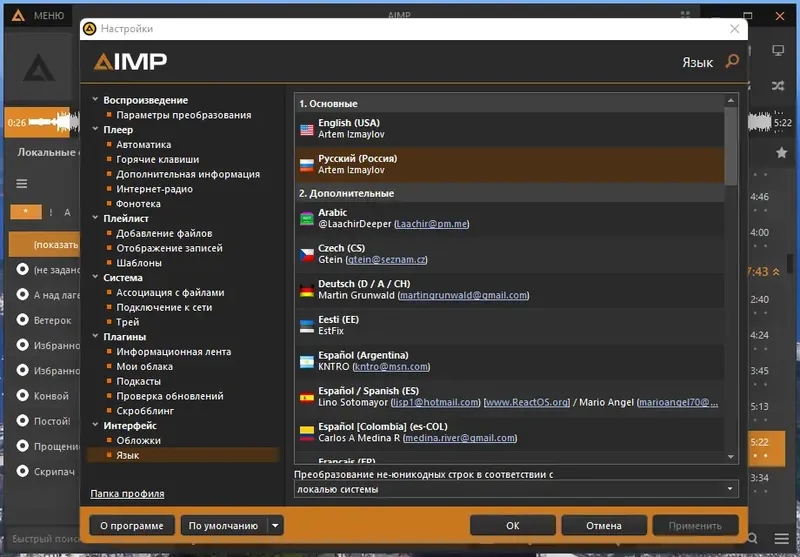Collapse the Интерфейс tree section
800x557 pixels.
click(95, 425)
